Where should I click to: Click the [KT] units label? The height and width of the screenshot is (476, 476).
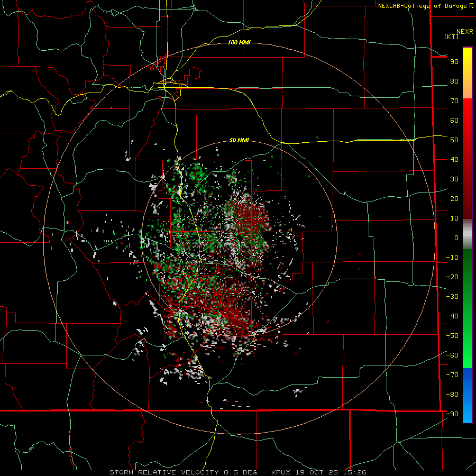coord(452,36)
